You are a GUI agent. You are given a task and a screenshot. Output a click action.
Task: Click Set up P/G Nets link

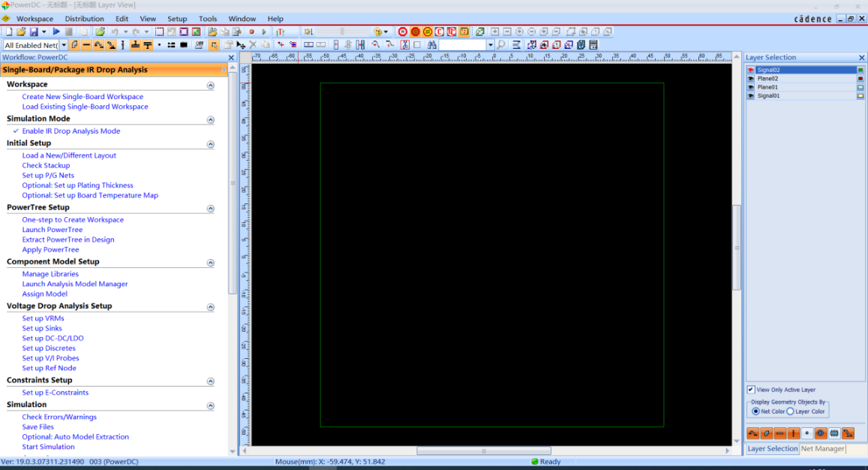click(x=48, y=175)
